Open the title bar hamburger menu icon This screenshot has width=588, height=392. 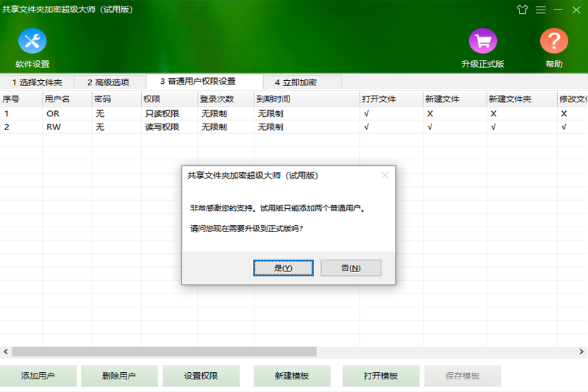[x=541, y=10]
